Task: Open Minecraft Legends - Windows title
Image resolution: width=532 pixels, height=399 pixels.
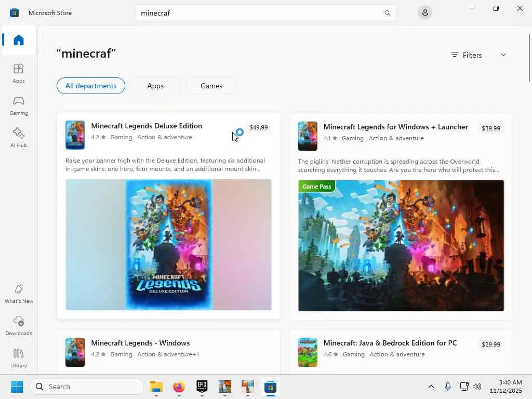Action: click(140, 343)
